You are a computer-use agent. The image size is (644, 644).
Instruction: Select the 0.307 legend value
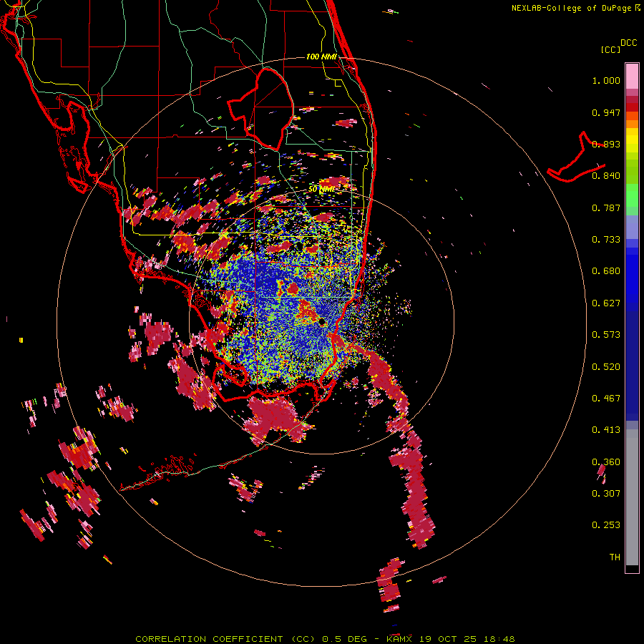[606, 494]
